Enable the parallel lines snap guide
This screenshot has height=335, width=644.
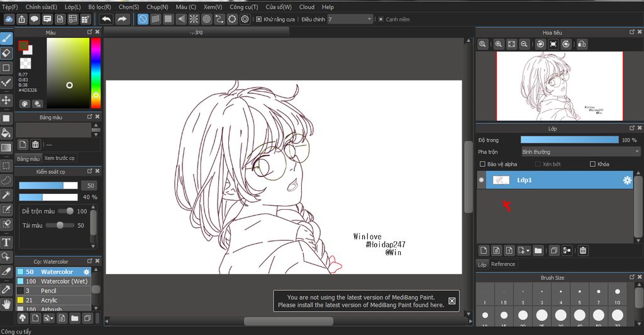(x=155, y=19)
